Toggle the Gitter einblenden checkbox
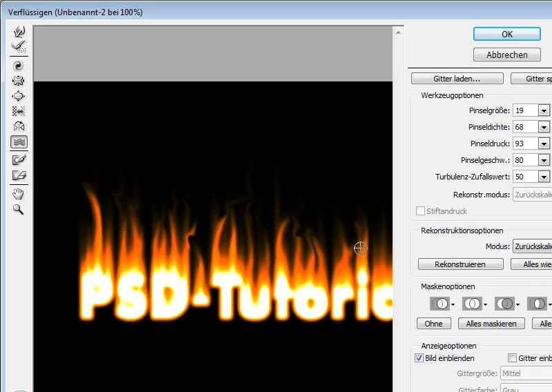552x392 pixels. point(512,357)
